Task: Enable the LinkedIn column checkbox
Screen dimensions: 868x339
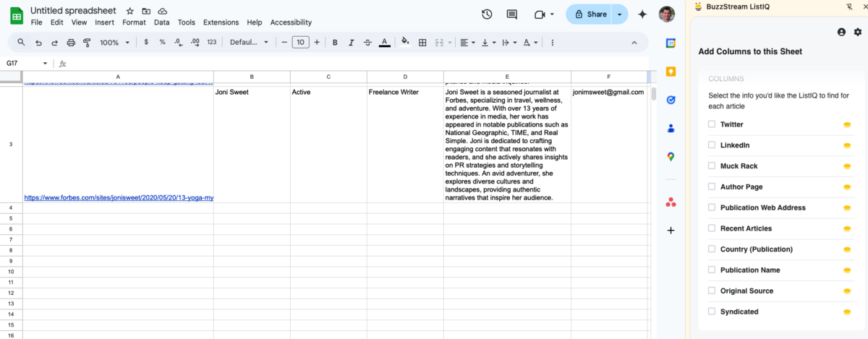Action: click(712, 145)
